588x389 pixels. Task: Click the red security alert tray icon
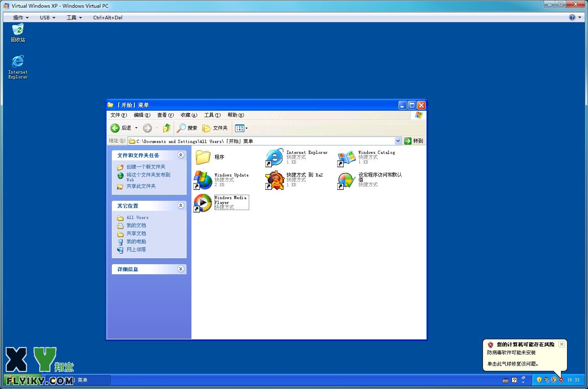click(x=561, y=380)
